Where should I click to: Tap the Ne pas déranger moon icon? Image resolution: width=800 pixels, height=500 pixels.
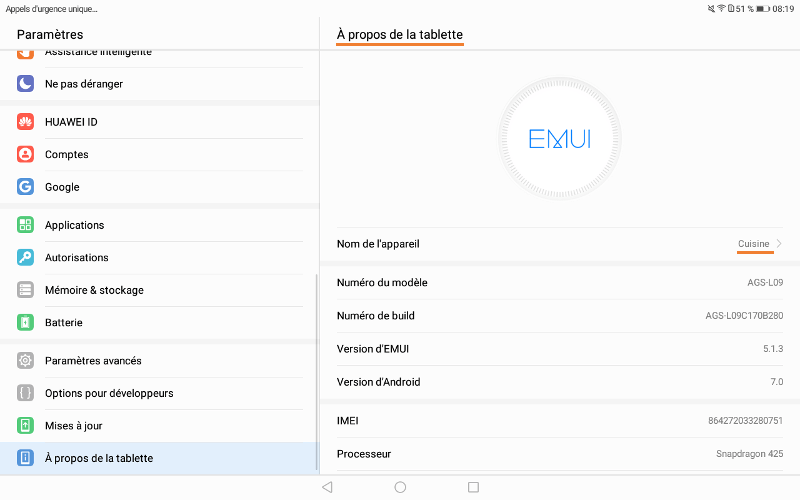coord(26,84)
